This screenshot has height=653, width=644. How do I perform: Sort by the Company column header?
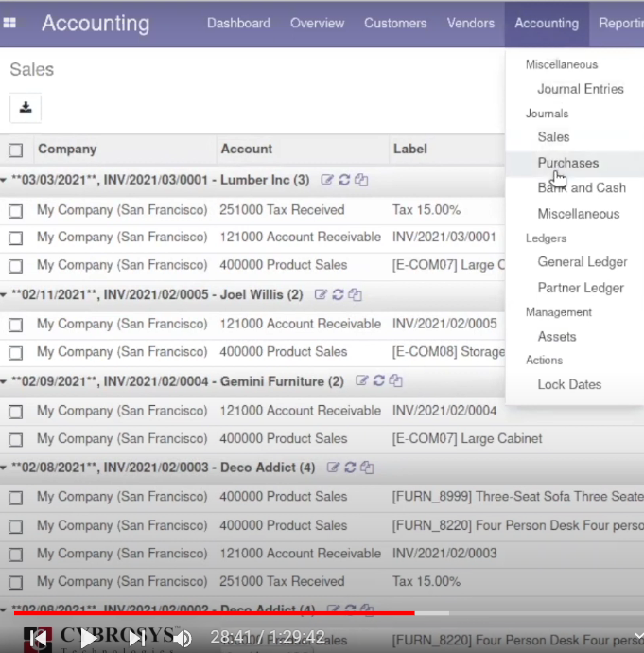(67, 150)
